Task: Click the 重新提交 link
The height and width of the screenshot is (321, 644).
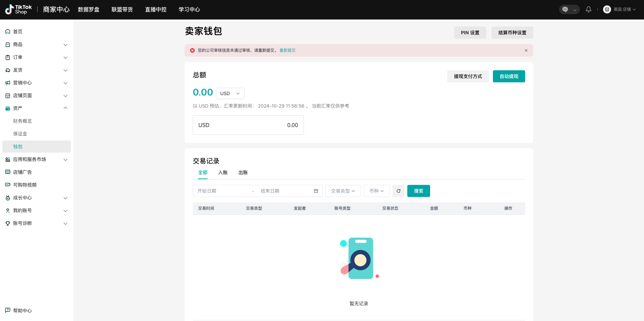Action: tap(287, 50)
